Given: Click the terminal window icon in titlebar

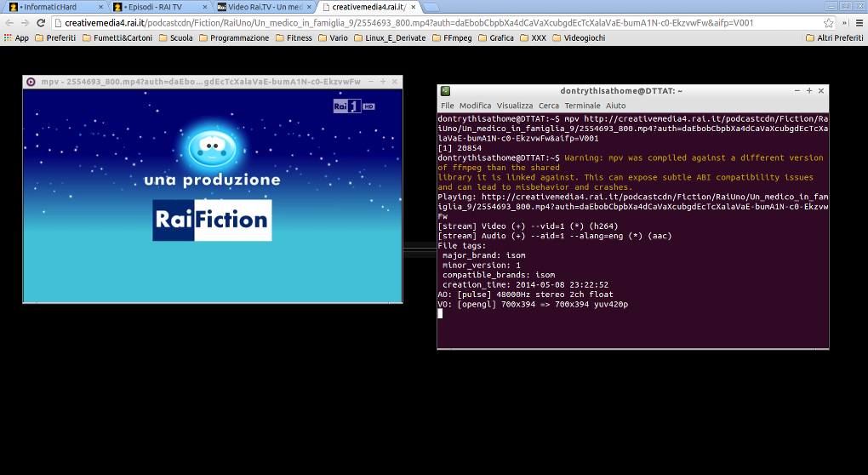Looking at the screenshot, I should click(x=446, y=91).
